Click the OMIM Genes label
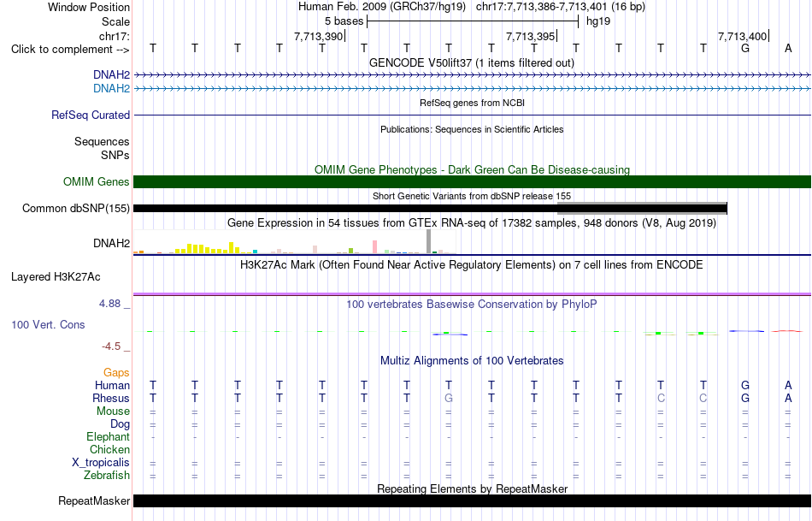Viewport: 812px width, 521px height. 96,182
